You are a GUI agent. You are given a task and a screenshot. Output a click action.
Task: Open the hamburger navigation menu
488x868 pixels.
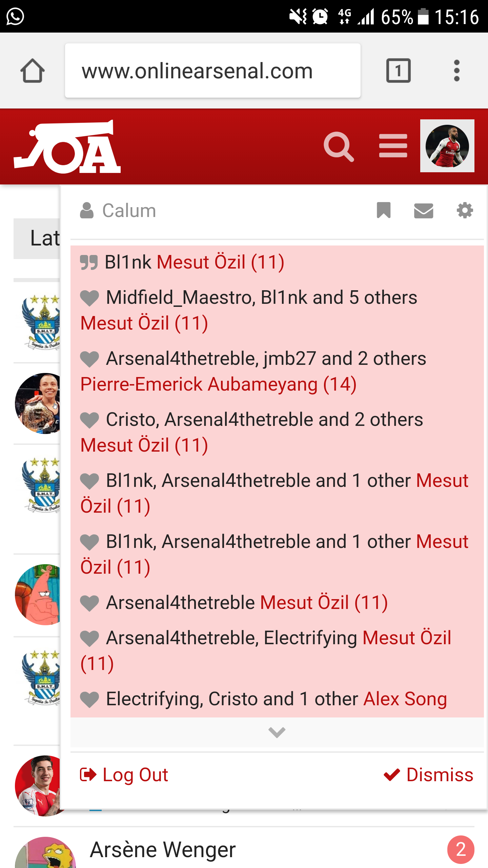tap(393, 146)
